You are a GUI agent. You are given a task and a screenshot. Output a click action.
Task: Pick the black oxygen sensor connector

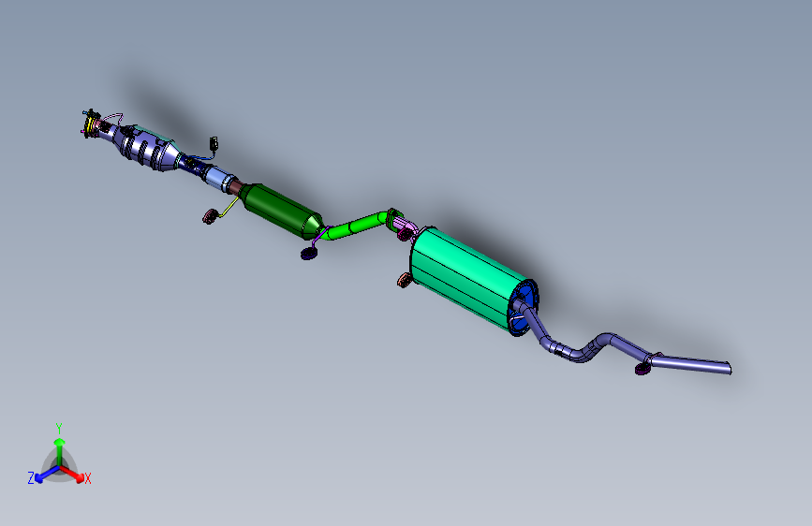pyautogui.click(x=214, y=143)
